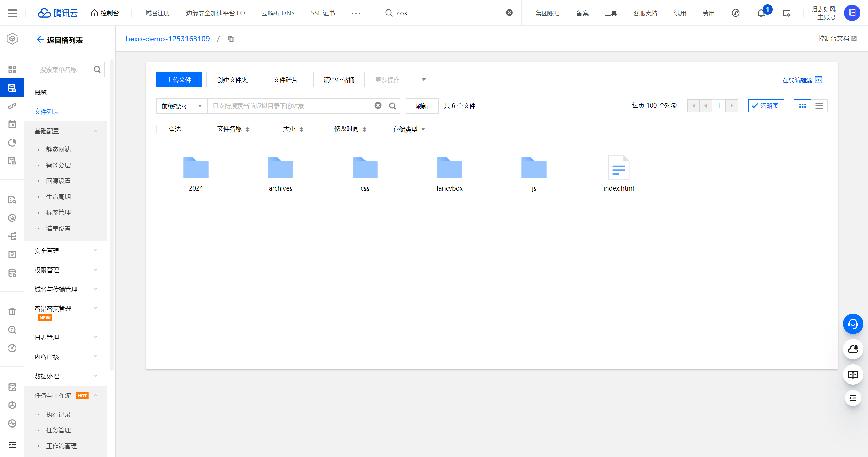Expand the 更多操作 dropdown menu
The image size is (868, 457).
(x=400, y=80)
